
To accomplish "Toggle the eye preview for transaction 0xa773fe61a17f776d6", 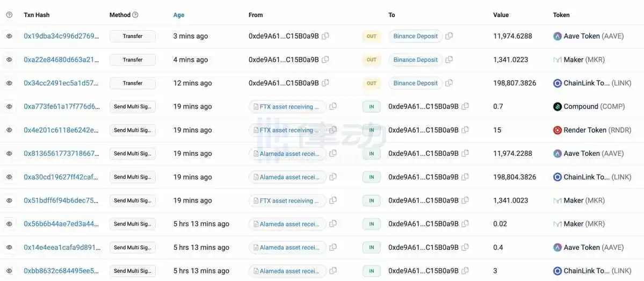I will [9, 106].
